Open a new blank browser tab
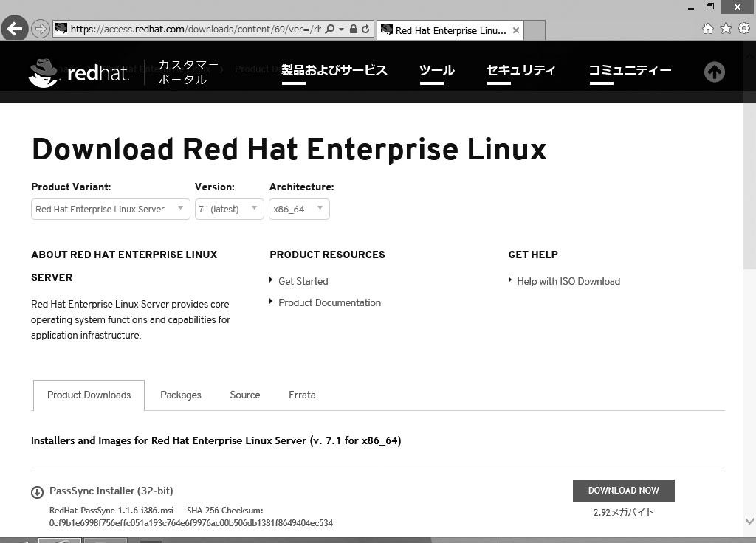Screen dimensions: 756x543 535,30
